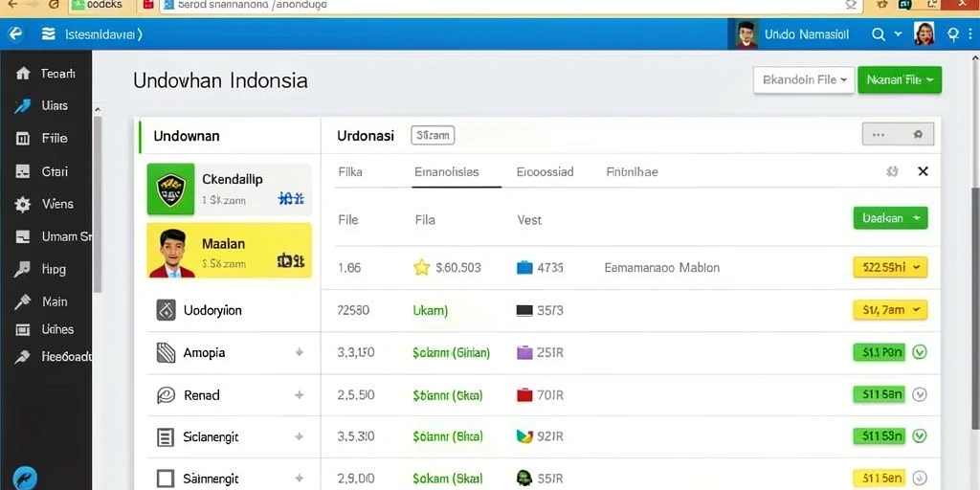Expand the green Nkanan File dropdown
This screenshot has width=980, height=490.
point(900,80)
